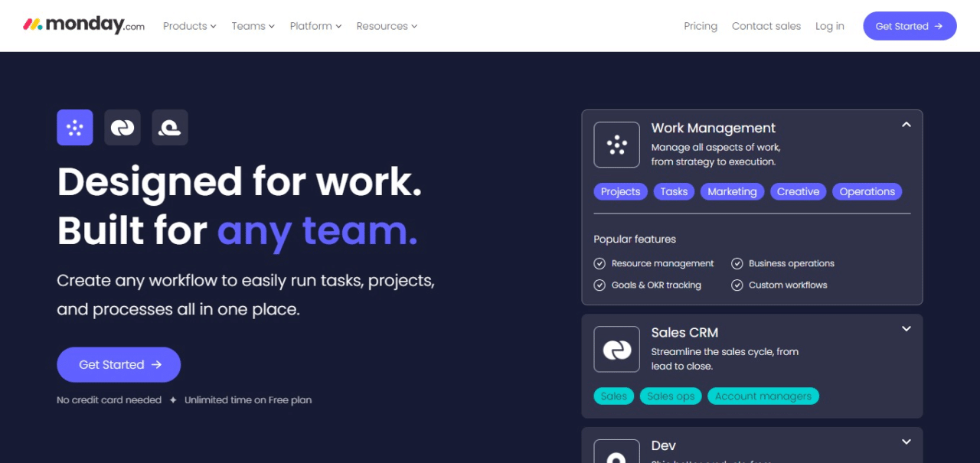This screenshot has width=980, height=463.
Task: Open the Resources dropdown menu
Action: pyautogui.click(x=387, y=26)
